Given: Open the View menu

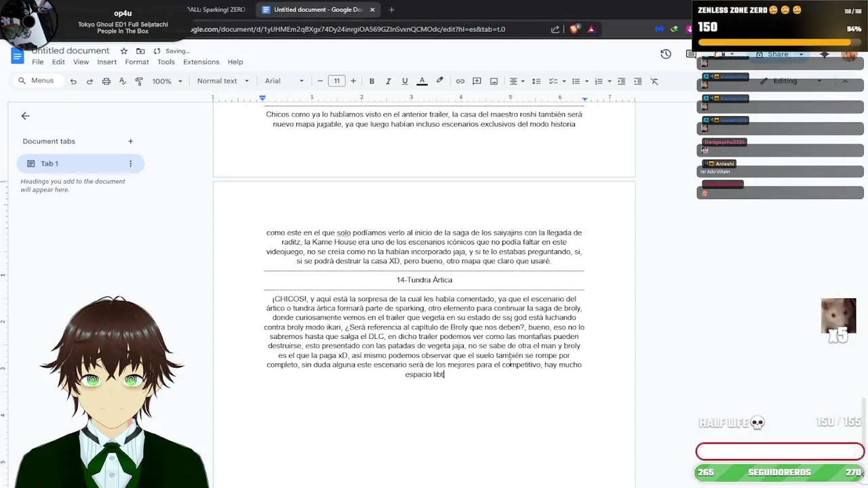Looking at the screenshot, I should [81, 62].
